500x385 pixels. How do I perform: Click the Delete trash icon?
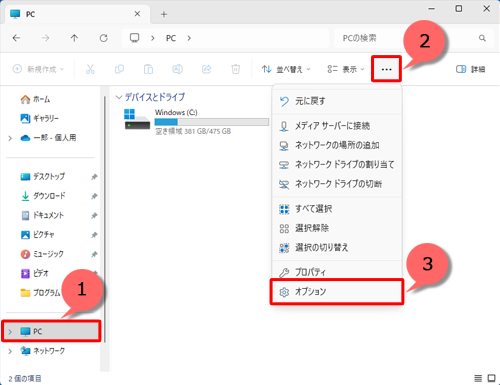[235, 69]
